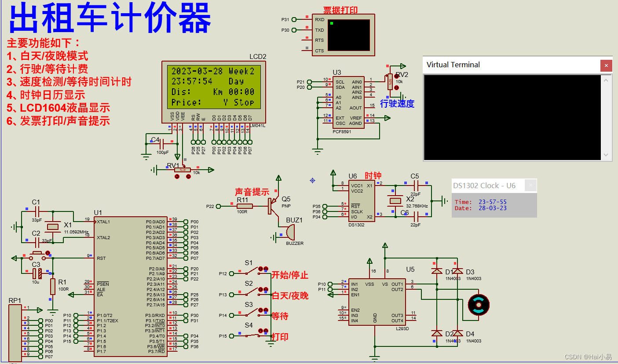
Task: Select diode D4
Action: point(458,333)
